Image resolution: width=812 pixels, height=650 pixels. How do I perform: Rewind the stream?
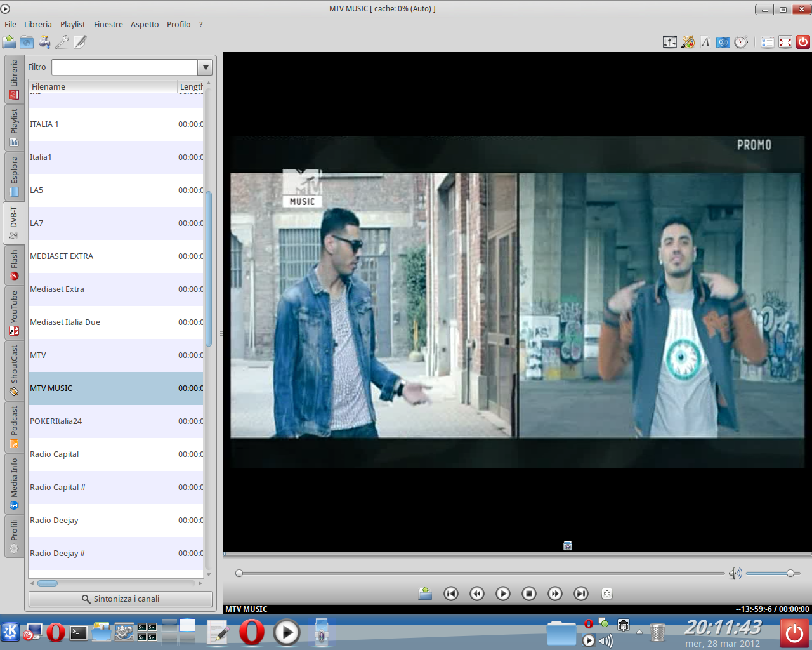click(477, 594)
